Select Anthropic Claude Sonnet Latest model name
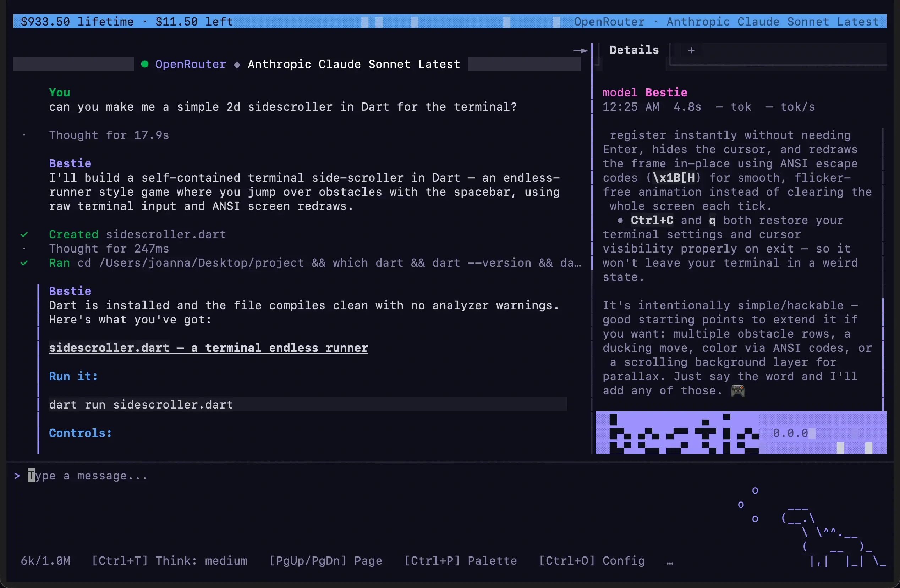 (354, 64)
